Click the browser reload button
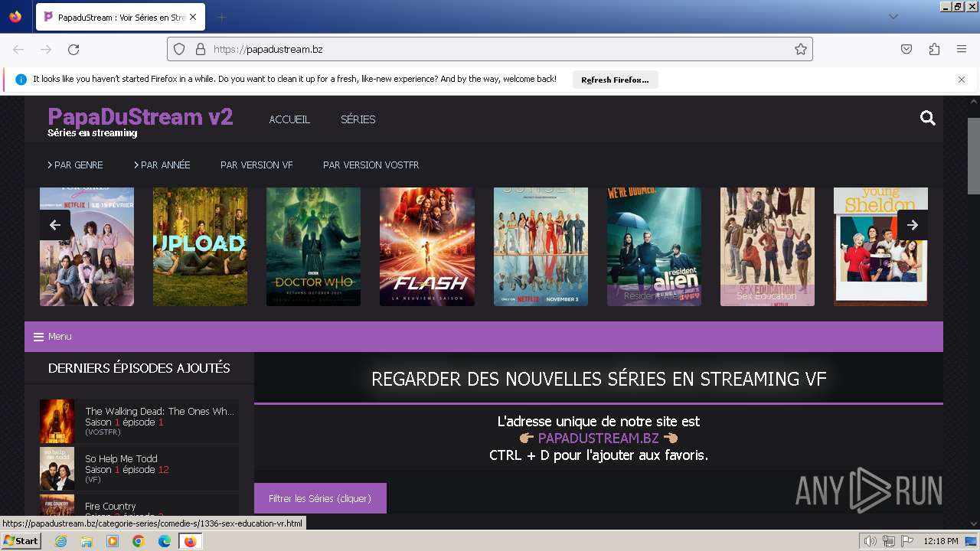Viewport: 980px width, 551px height. point(73,49)
